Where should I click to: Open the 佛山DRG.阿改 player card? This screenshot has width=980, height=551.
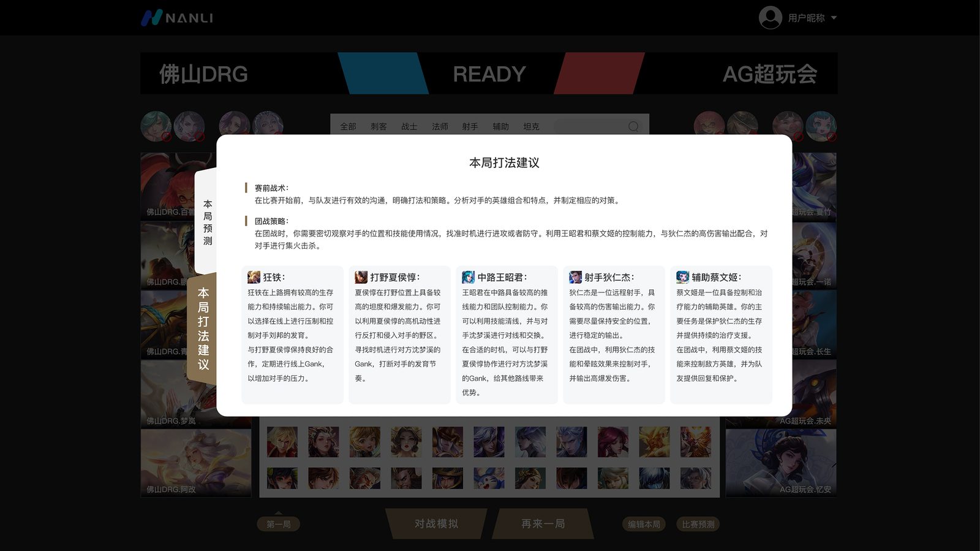[196, 463]
